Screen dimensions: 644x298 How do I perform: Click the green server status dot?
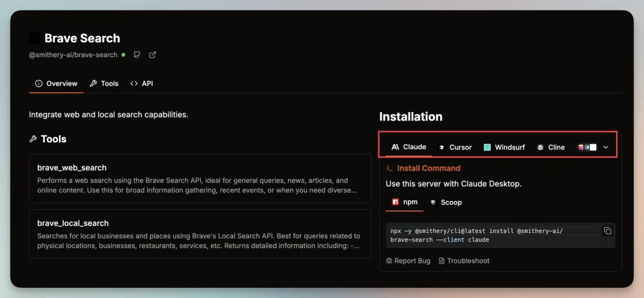[123, 55]
